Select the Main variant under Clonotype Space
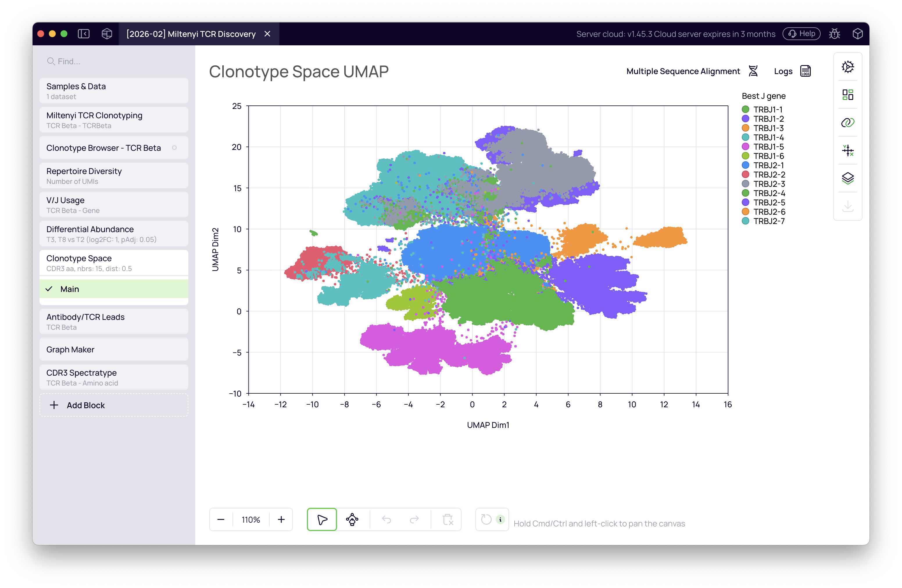The width and height of the screenshot is (902, 588). point(71,289)
